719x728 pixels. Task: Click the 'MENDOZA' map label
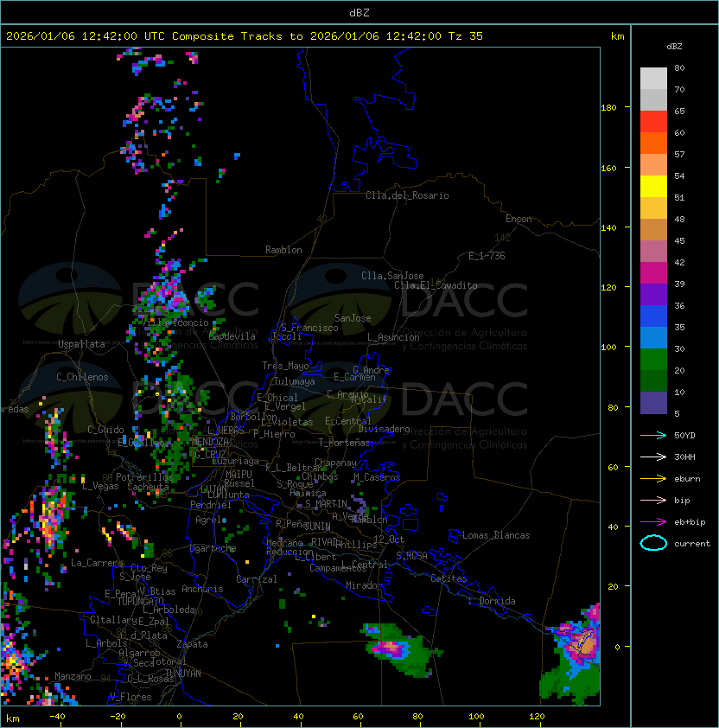(x=210, y=441)
